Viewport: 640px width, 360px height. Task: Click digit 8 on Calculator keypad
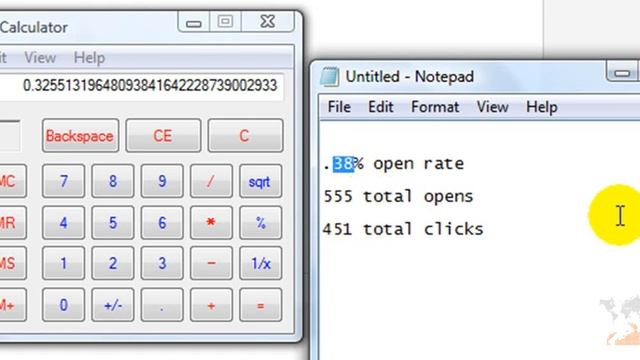[113, 181]
